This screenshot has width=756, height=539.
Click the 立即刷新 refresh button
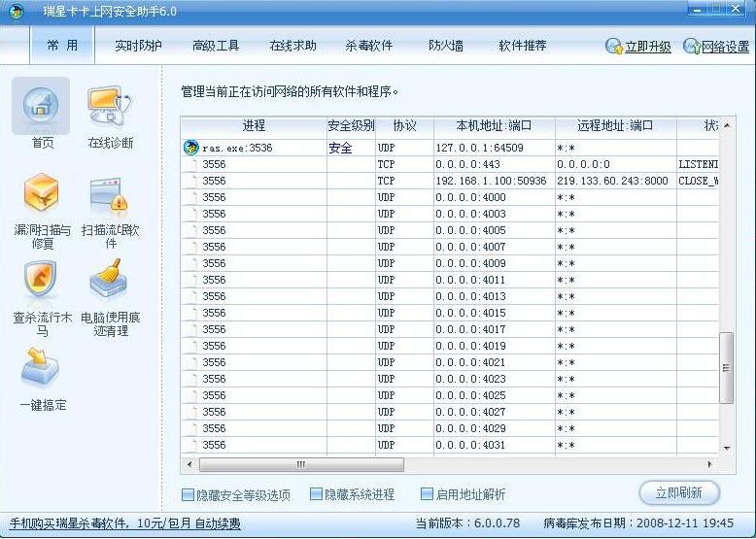point(679,492)
